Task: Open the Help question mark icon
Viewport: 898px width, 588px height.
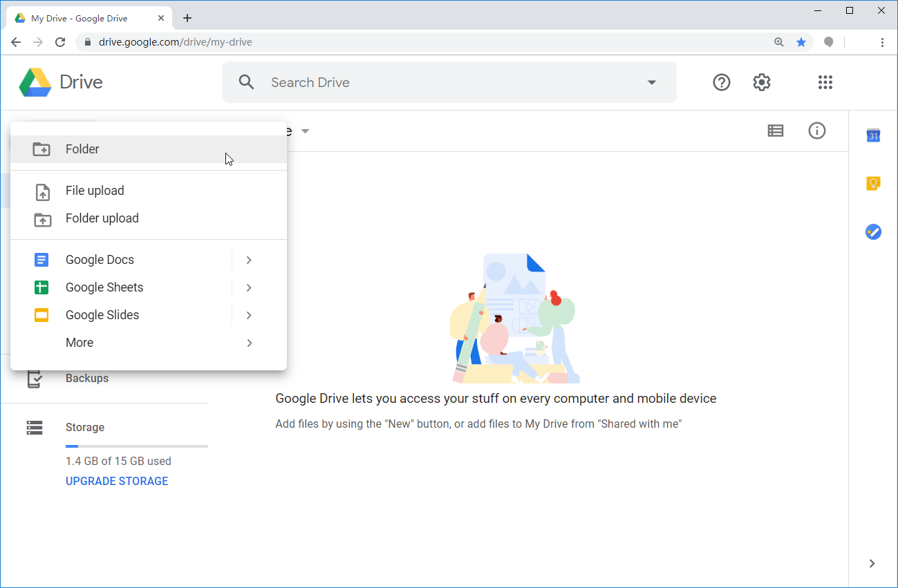Action: click(x=721, y=82)
